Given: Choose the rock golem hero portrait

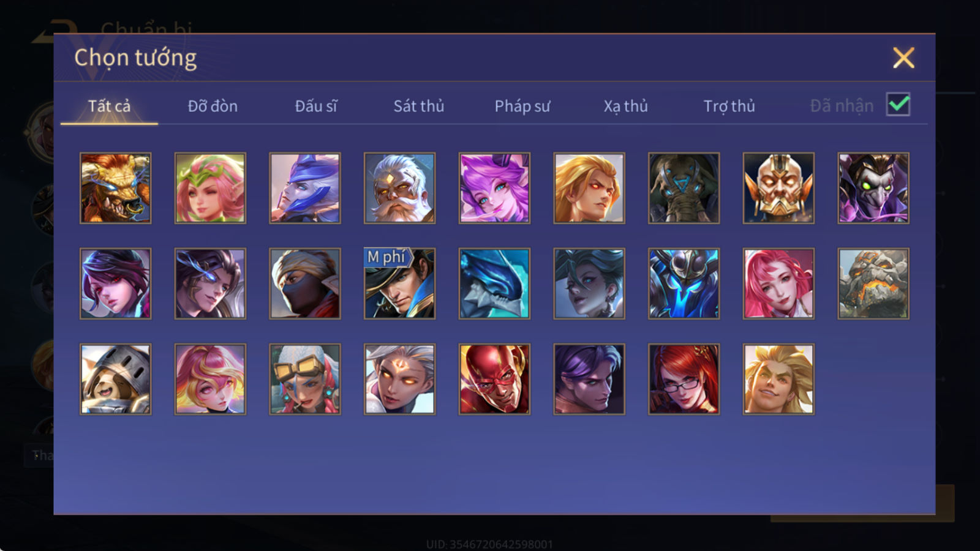Looking at the screenshot, I should coord(873,283).
